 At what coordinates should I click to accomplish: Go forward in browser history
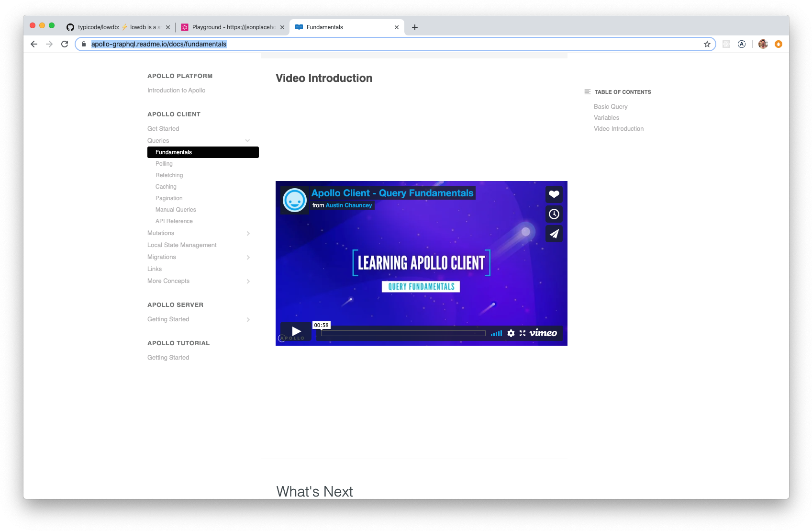[x=49, y=44]
